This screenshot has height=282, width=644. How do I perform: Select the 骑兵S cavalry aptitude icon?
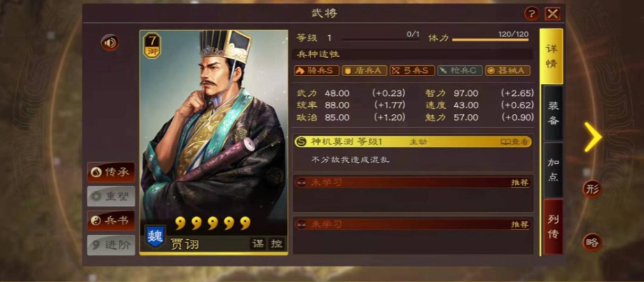point(317,71)
